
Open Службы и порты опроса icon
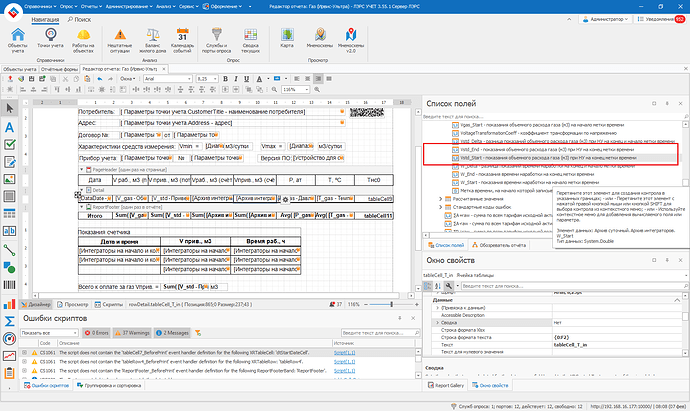[216, 40]
